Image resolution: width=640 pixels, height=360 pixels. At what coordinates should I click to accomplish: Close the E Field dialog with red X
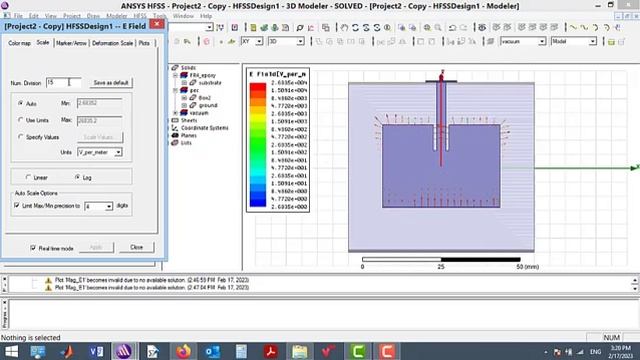[157, 24]
